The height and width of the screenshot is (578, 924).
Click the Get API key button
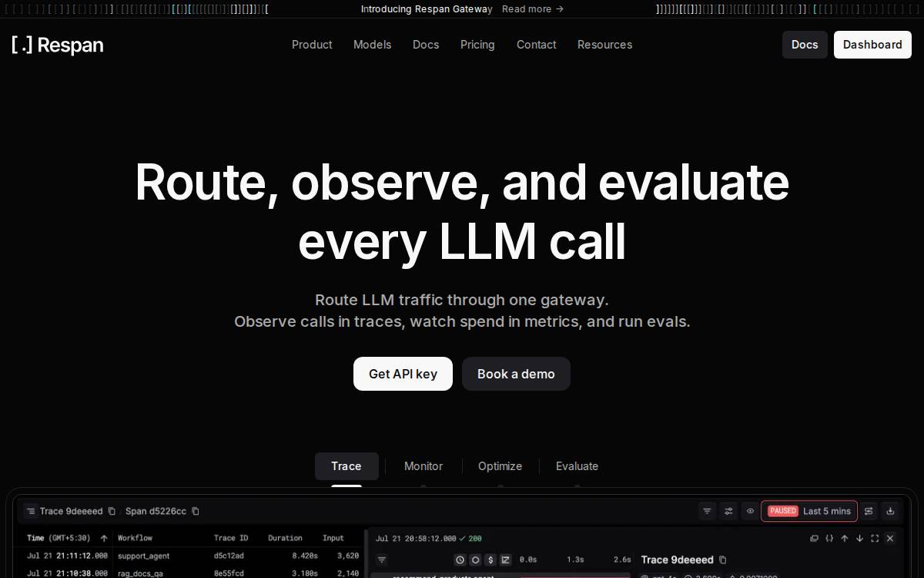(403, 374)
